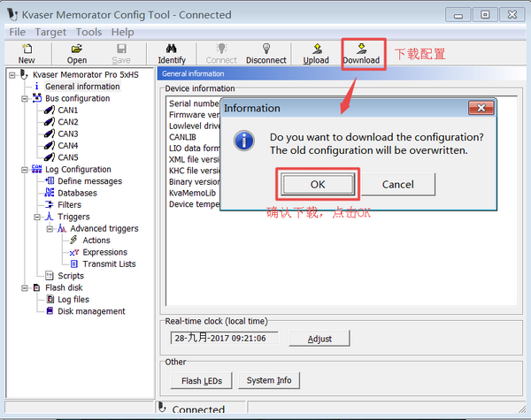Viewport: 531px width, 420px height.
Task: Click the Adjust clock button
Action: (319, 339)
